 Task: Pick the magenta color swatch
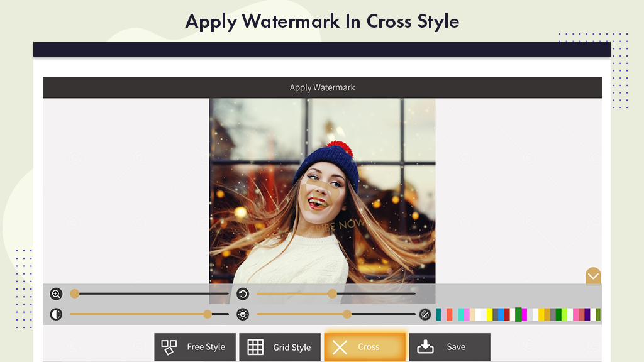coord(524,314)
